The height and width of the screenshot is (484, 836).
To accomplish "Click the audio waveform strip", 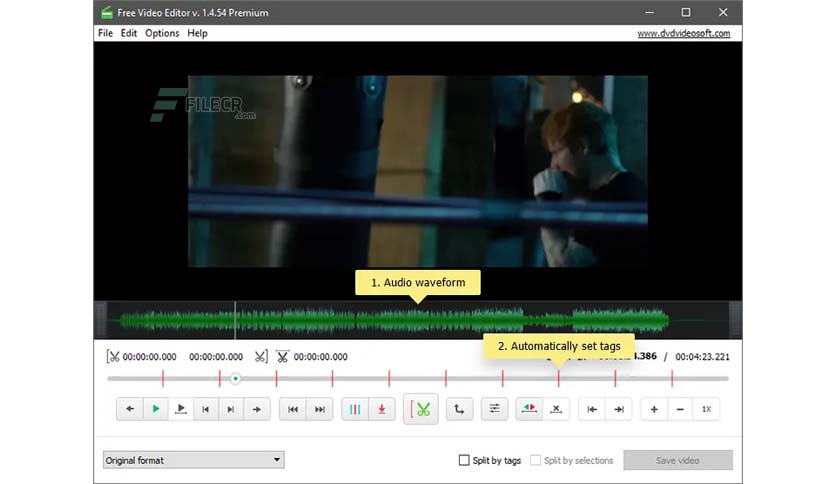I will tap(418, 320).
